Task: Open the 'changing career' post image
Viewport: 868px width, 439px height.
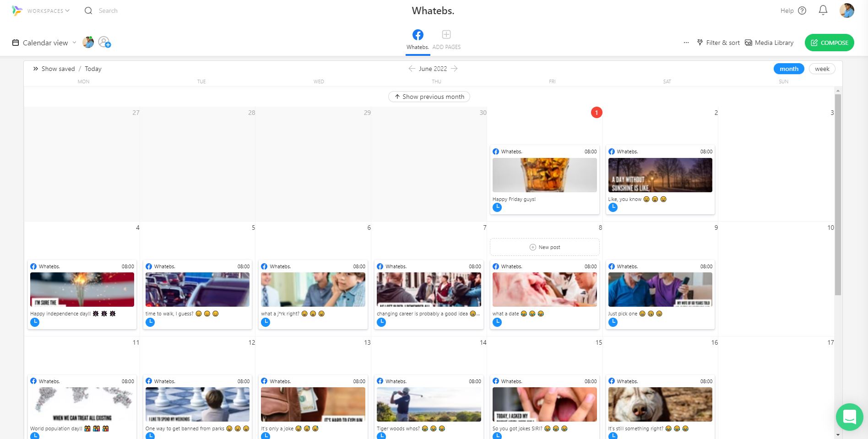Action: pyautogui.click(x=429, y=289)
